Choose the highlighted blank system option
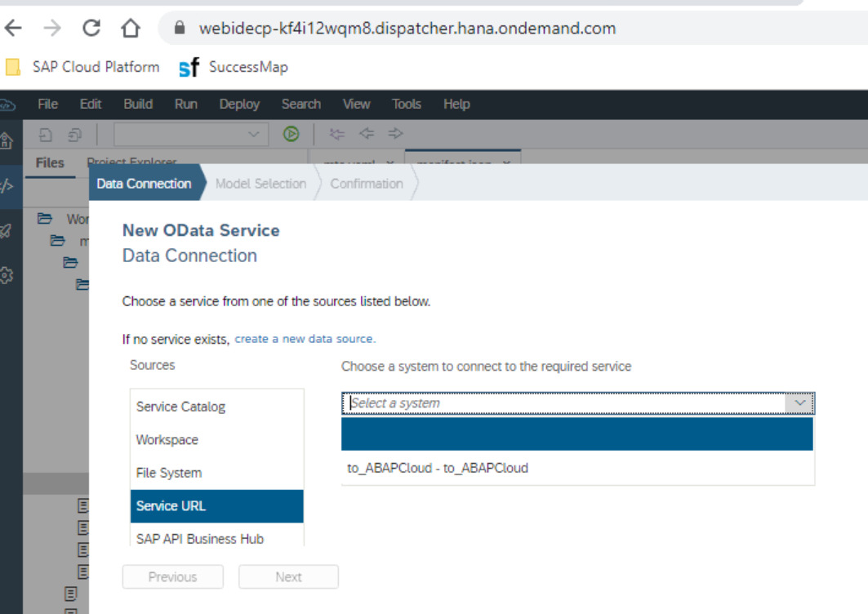This screenshot has width=868, height=614. [x=577, y=434]
